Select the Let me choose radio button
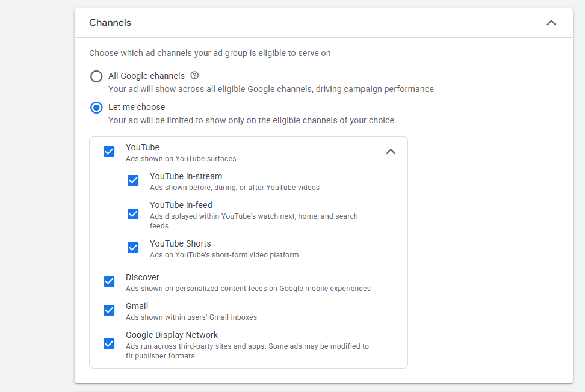 [96, 108]
